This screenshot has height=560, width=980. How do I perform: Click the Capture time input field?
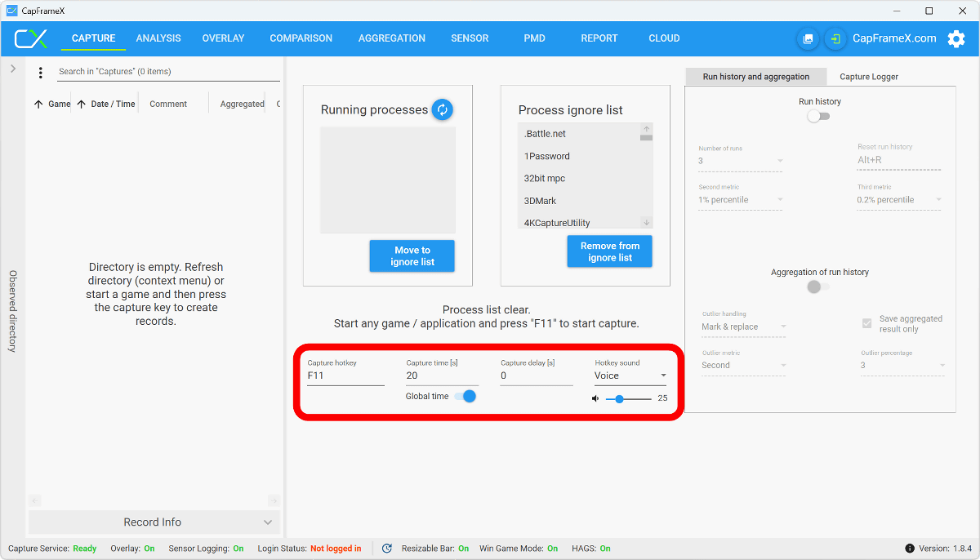pyautogui.click(x=441, y=376)
